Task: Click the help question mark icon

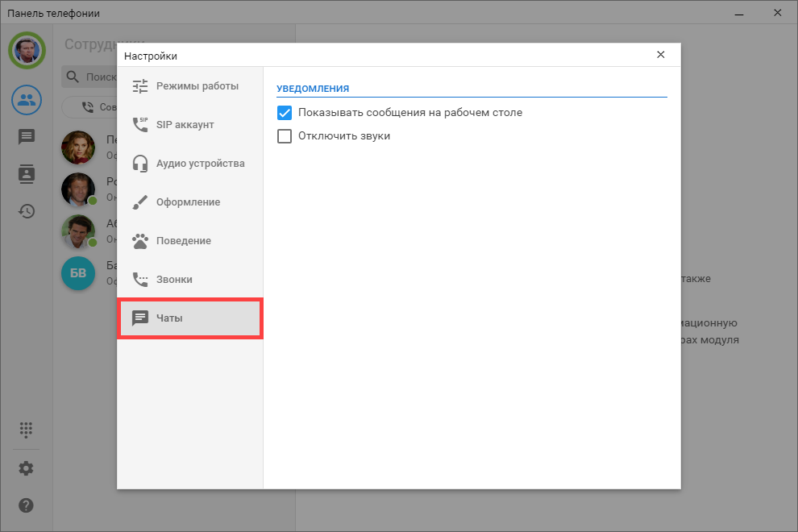Action: 27,505
